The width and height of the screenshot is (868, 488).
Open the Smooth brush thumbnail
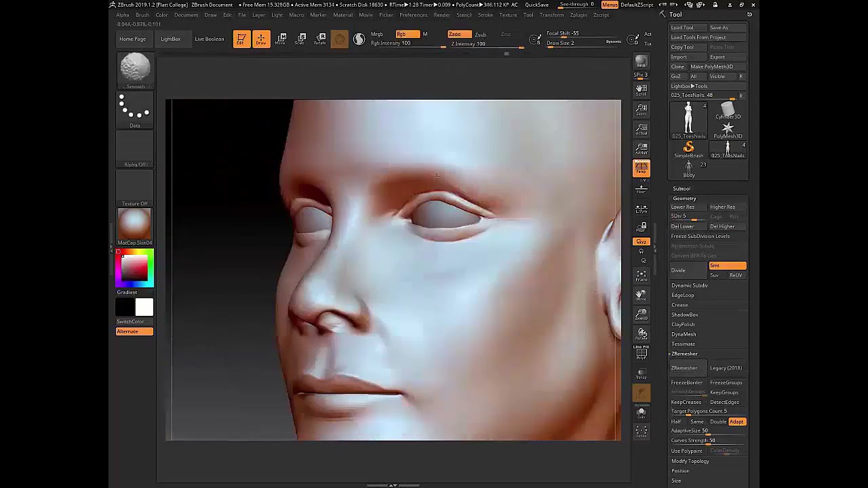135,70
